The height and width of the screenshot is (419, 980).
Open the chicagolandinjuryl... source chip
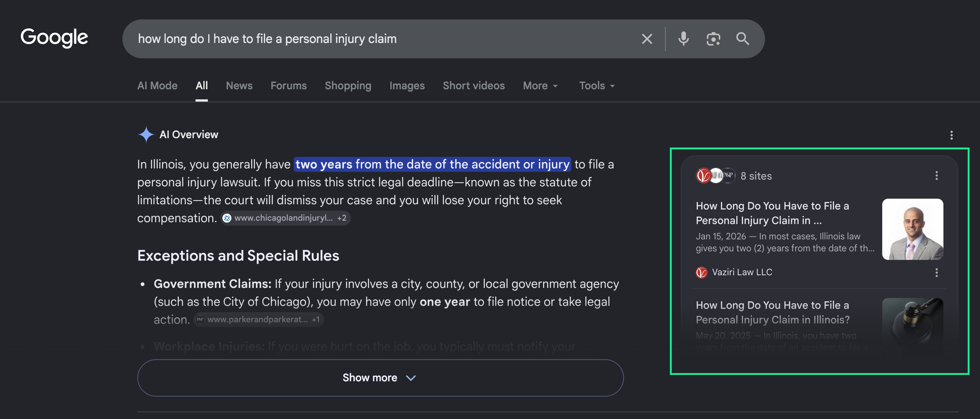pos(285,218)
